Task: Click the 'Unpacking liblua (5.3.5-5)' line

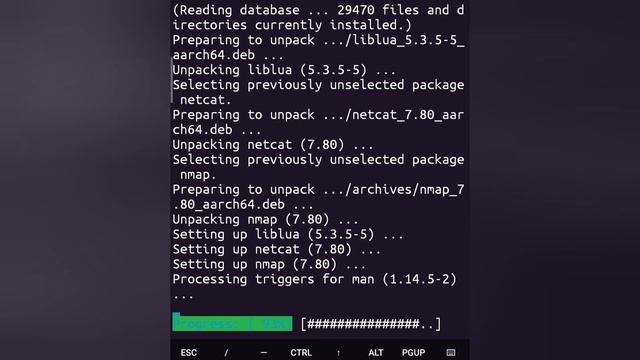Action: [284, 70]
